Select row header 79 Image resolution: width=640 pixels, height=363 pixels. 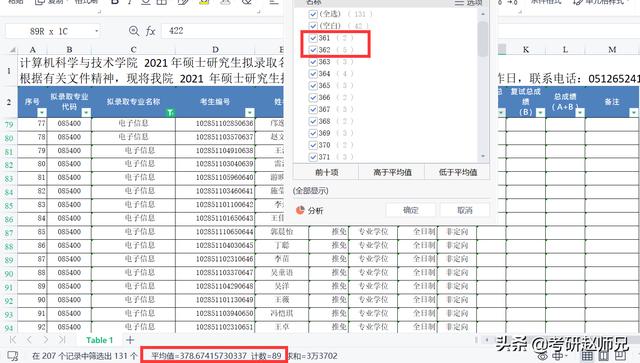(9, 124)
